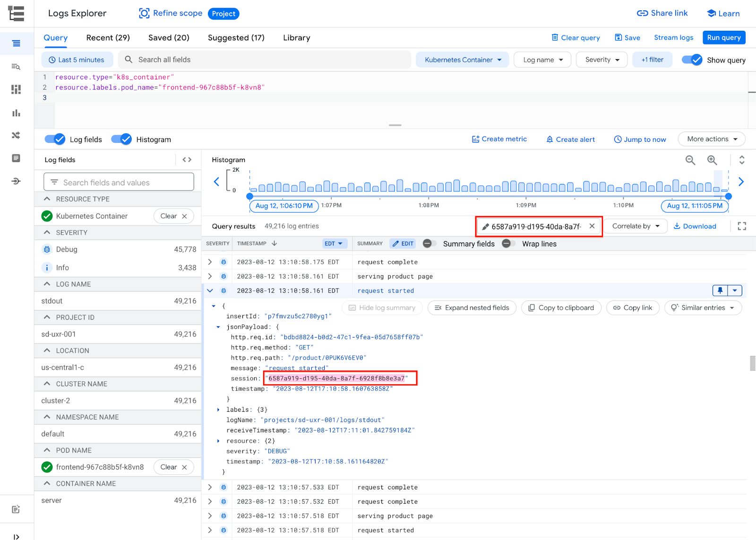Click the Run query button
756x540 pixels.
coord(724,37)
